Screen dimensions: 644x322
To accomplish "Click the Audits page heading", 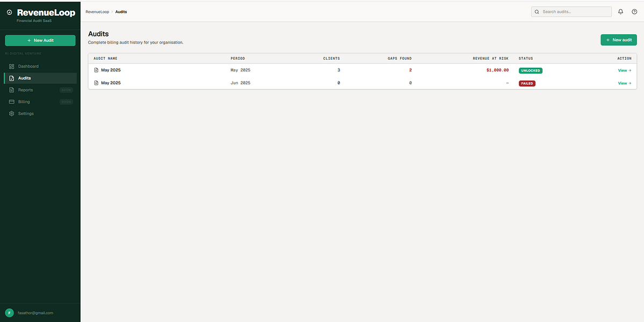I will click(x=98, y=34).
